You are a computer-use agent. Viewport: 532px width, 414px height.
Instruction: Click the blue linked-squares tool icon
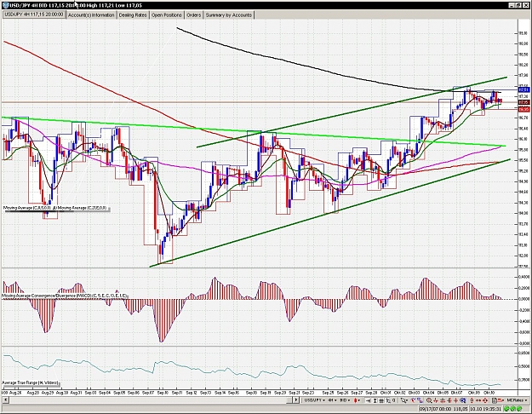click(x=420, y=400)
